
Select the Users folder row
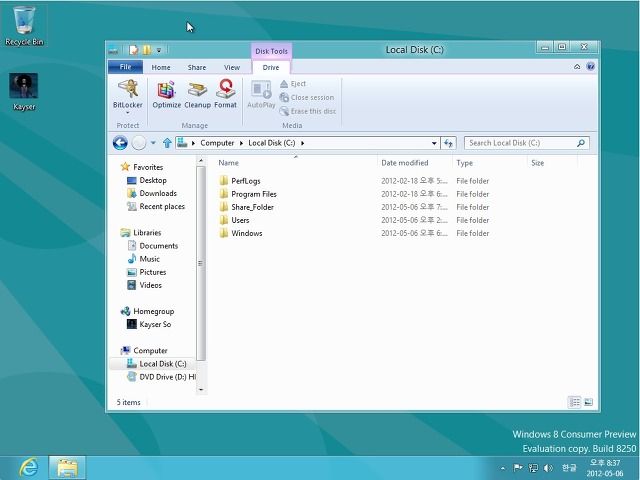click(x=240, y=220)
